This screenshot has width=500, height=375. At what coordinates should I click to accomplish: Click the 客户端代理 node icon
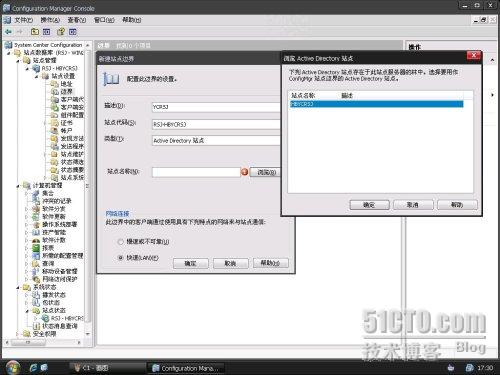click(55, 99)
